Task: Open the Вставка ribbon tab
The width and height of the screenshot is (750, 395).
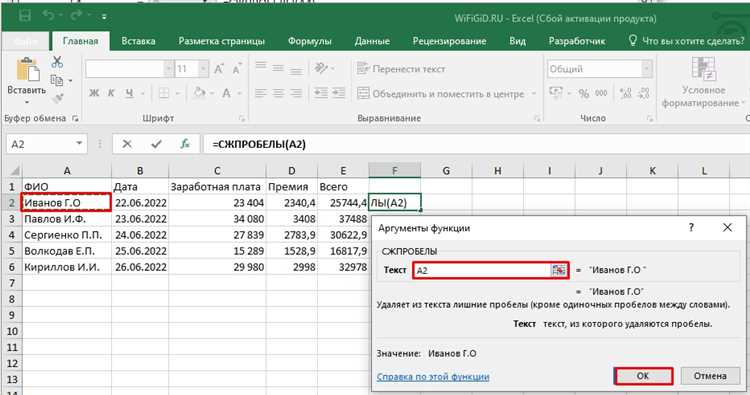Action: (x=138, y=41)
